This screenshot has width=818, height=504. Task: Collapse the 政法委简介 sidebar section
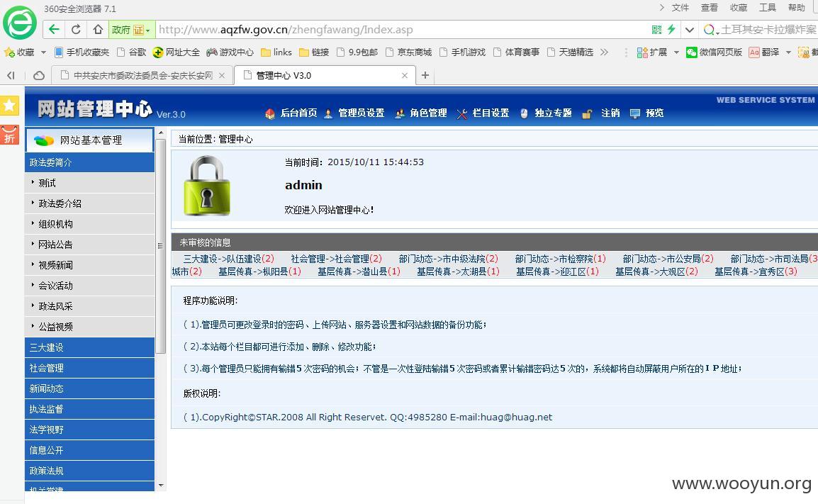[x=89, y=162]
